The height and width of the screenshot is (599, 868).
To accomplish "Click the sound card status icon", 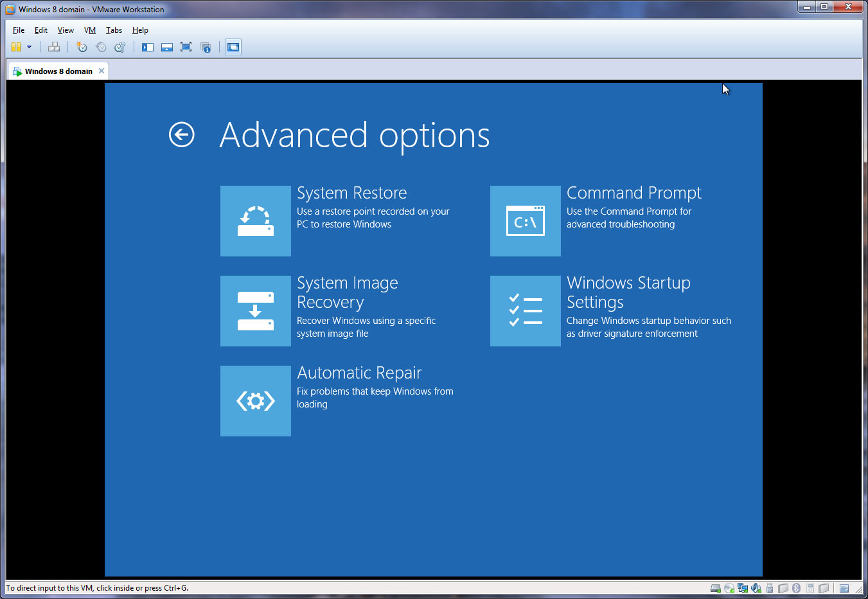I will point(756,588).
